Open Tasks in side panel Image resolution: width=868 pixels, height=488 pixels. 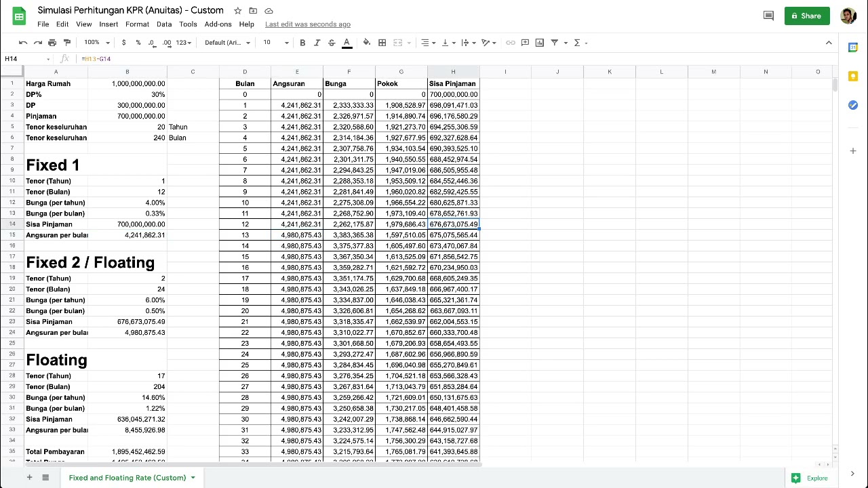(853, 105)
